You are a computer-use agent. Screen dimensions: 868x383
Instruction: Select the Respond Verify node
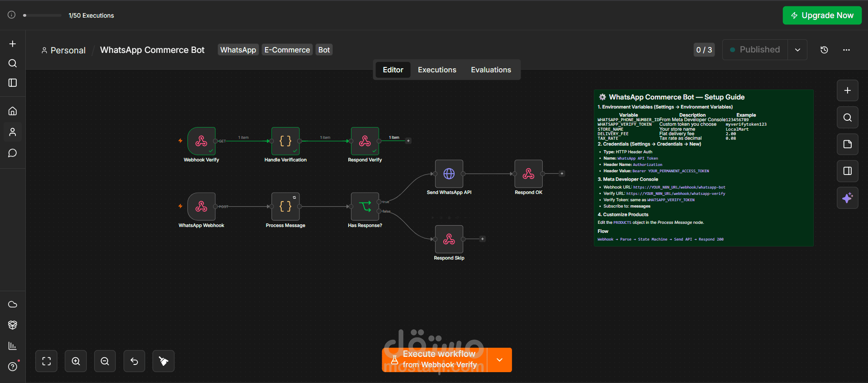pyautogui.click(x=365, y=141)
